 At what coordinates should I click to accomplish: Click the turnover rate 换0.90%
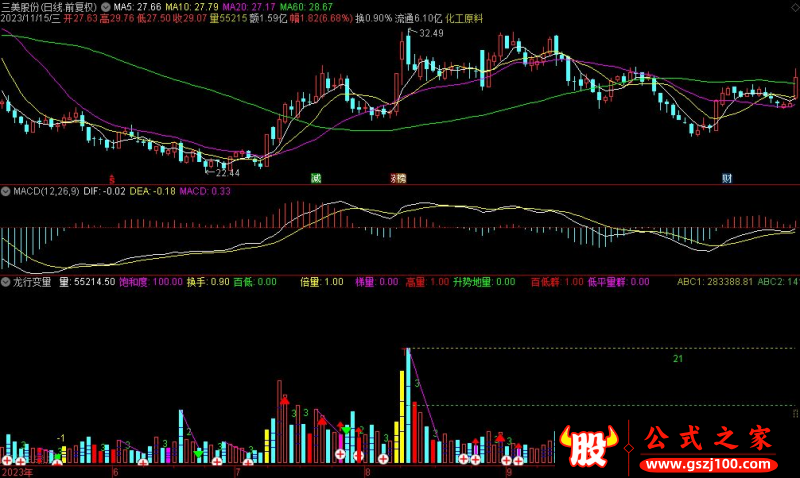pyautogui.click(x=373, y=18)
